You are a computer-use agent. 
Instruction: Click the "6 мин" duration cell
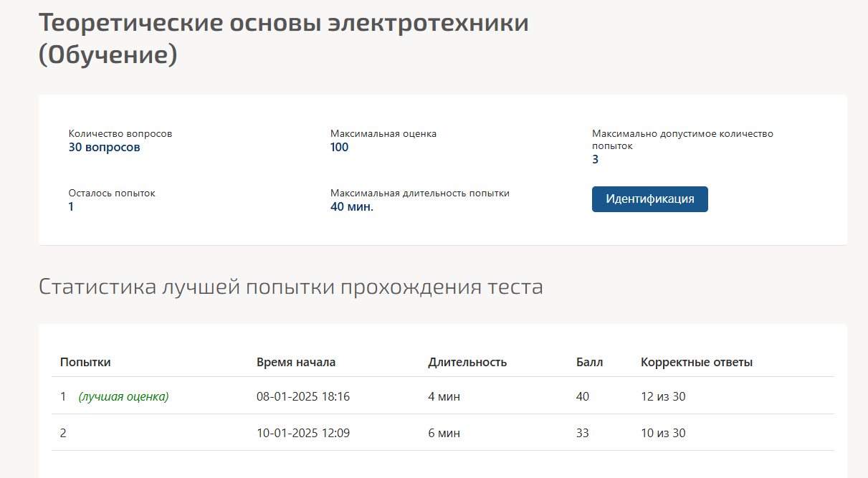tap(444, 433)
